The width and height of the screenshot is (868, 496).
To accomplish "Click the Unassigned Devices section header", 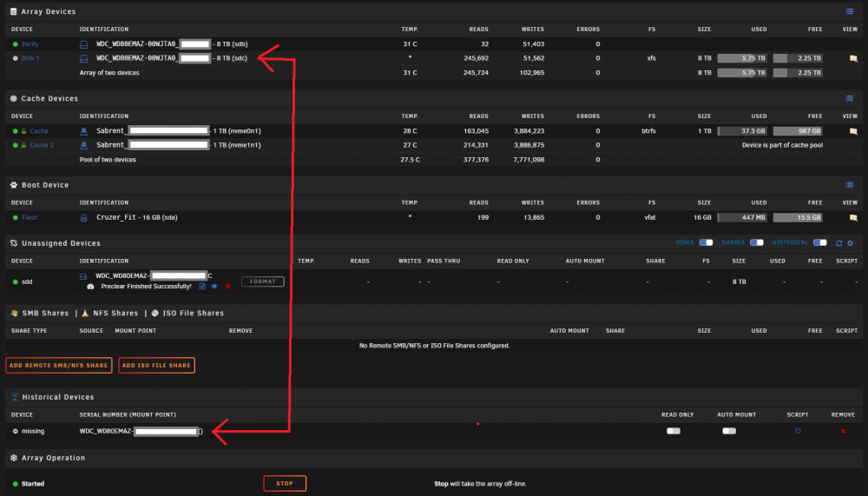I will point(61,242).
